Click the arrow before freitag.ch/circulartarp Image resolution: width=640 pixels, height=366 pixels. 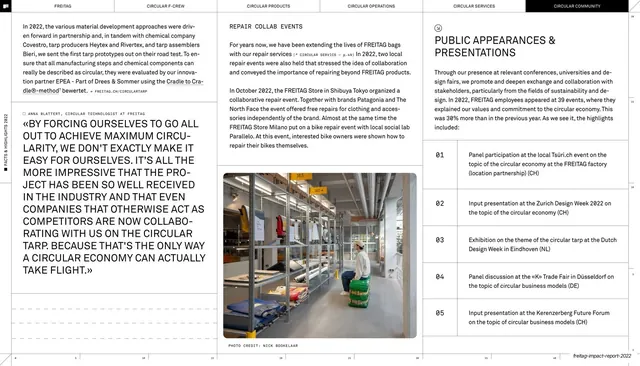(x=91, y=91)
